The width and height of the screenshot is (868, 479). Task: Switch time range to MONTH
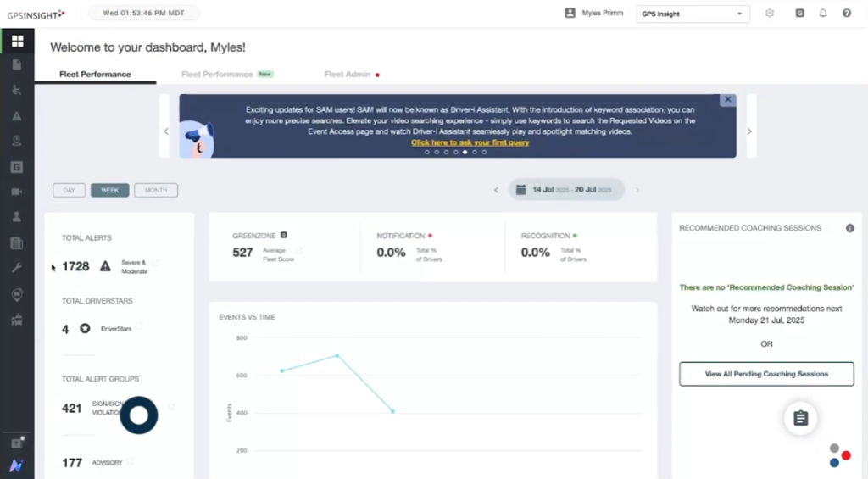[156, 190]
